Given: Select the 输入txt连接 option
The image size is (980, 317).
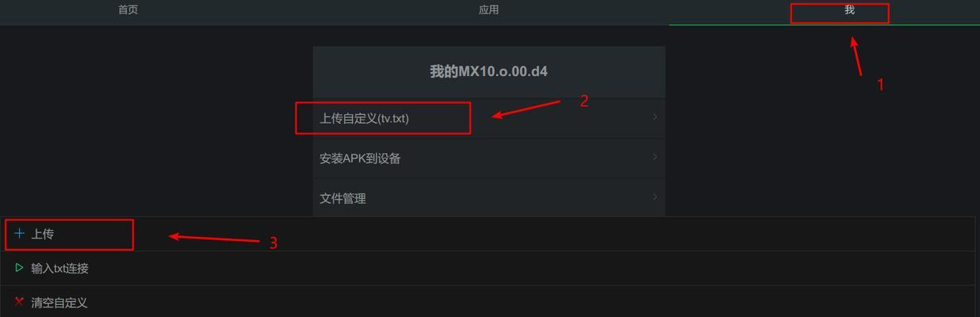Looking at the screenshot, I should (487, 268).
